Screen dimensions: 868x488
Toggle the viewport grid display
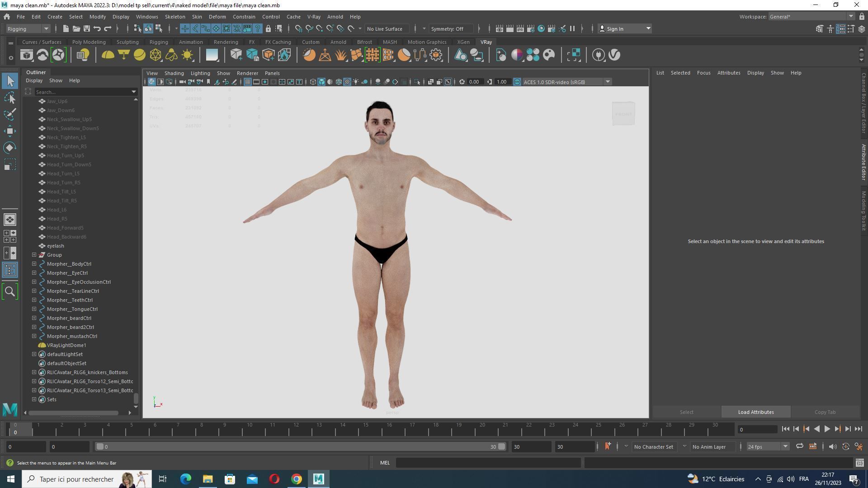click(247, 82)
